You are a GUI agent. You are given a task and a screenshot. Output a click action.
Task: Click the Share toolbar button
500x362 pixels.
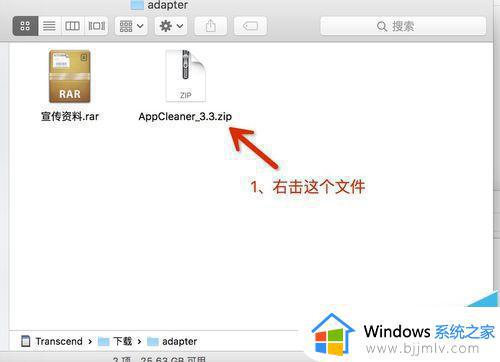[211, 26]
